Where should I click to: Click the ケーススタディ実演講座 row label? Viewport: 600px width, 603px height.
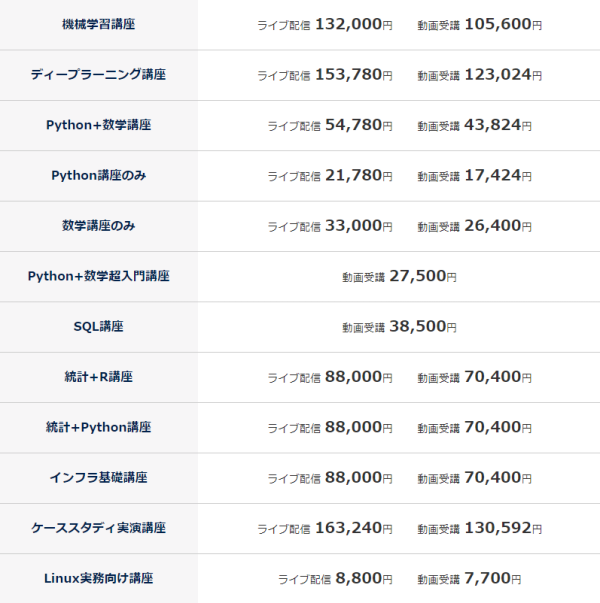click(98, 528)
